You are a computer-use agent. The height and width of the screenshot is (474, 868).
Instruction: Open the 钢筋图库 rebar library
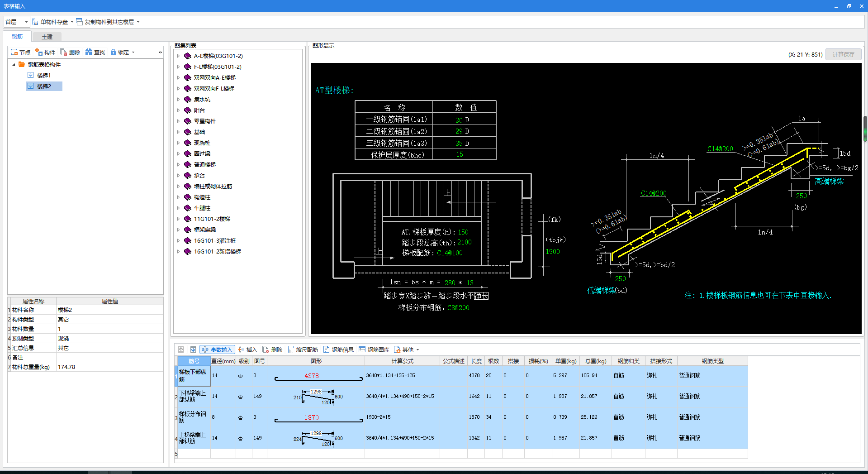pyautogui.click(x=374, y=350)
